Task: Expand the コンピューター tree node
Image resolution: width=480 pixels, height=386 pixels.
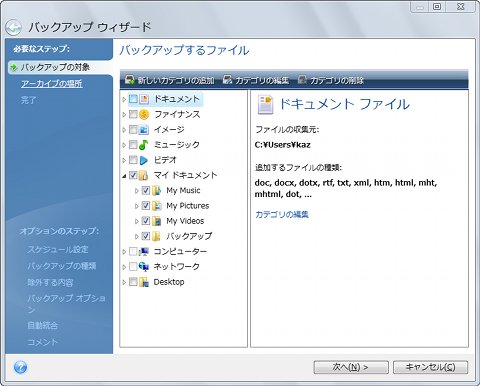Action: (x=124, y=252)
